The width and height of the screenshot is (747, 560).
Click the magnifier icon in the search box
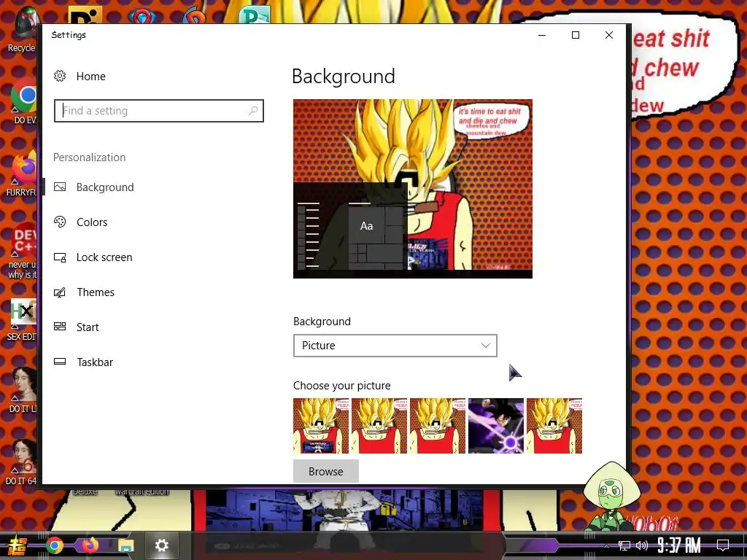[x=253, y=111]
